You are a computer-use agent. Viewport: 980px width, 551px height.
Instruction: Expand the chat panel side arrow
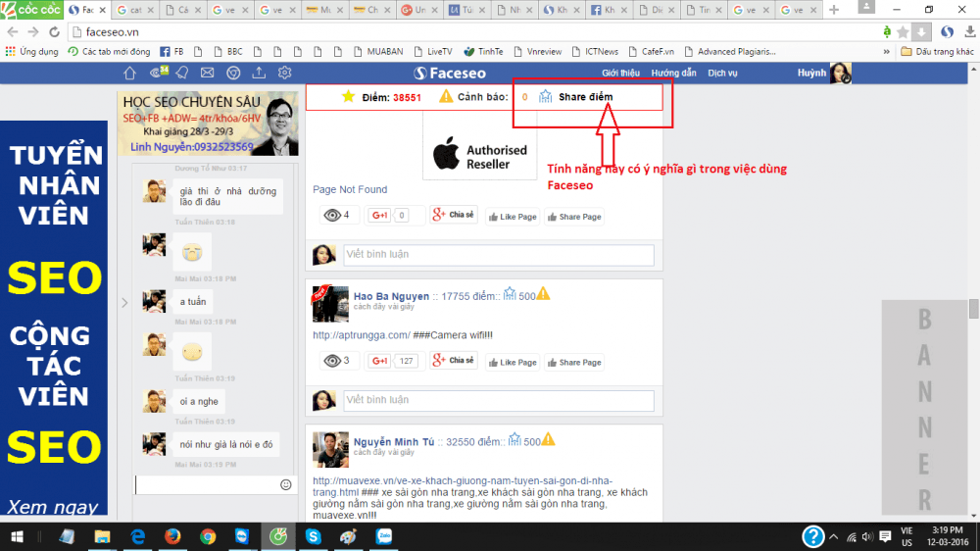coord(124,303)
